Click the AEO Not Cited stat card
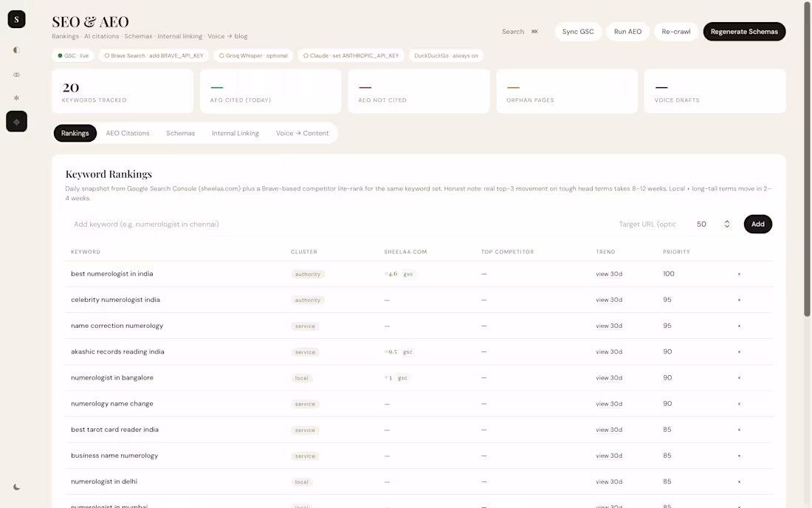The width and height of the screenshot is (812, 508). [419, 91]
